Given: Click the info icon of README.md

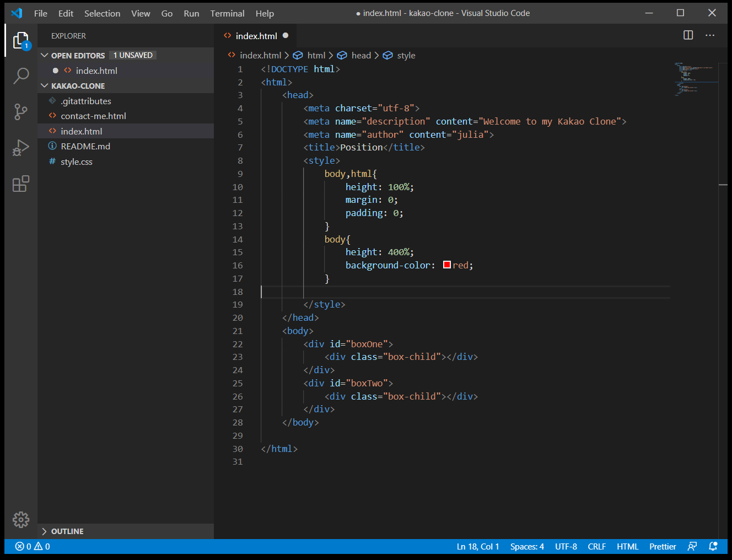Looking at the screenshot, I should point(52,146).
